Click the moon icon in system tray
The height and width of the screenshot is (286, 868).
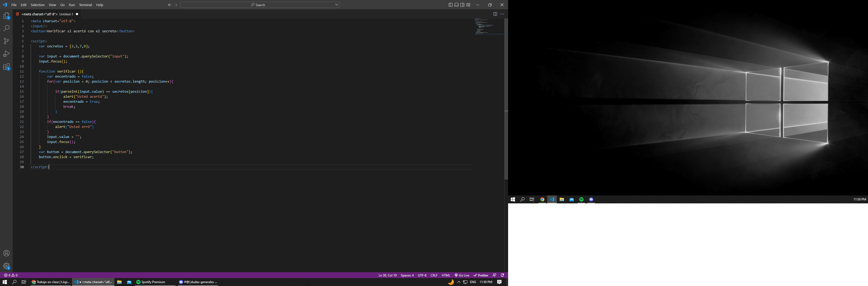coord(451,282)
